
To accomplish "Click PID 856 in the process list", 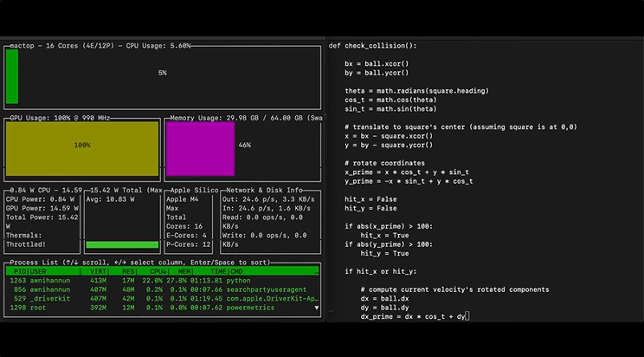I will pyautogui.click(x=20, y=289).
